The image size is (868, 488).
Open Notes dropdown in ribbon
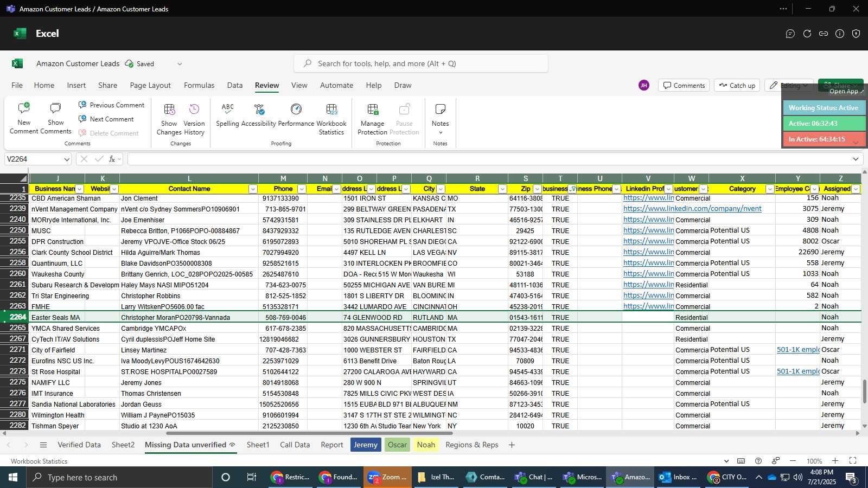440,119
